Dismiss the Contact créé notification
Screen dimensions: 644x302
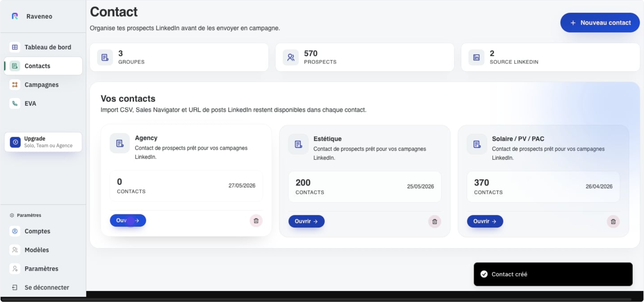click(553, 274)
